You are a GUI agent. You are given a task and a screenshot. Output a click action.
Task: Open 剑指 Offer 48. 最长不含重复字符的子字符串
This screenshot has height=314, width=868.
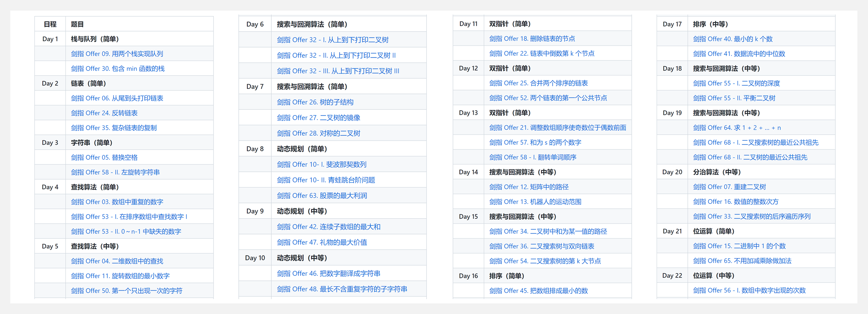342,289
